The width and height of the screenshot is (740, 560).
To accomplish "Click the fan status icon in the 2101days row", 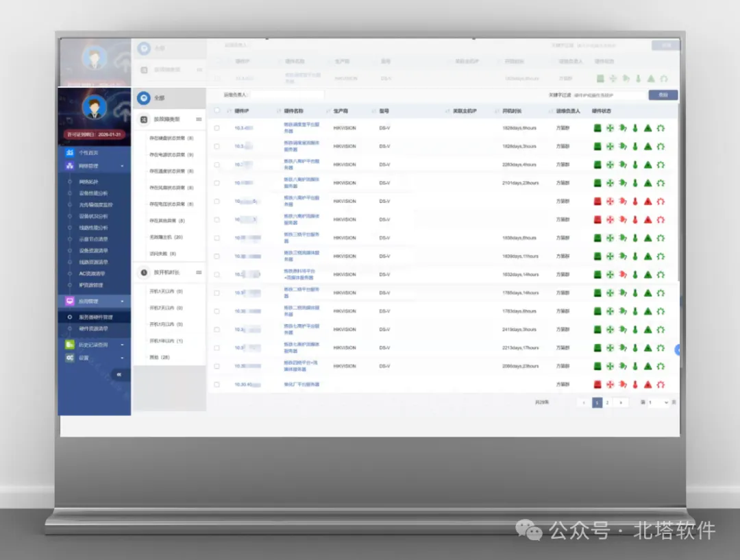I will (x=610, y=183).
